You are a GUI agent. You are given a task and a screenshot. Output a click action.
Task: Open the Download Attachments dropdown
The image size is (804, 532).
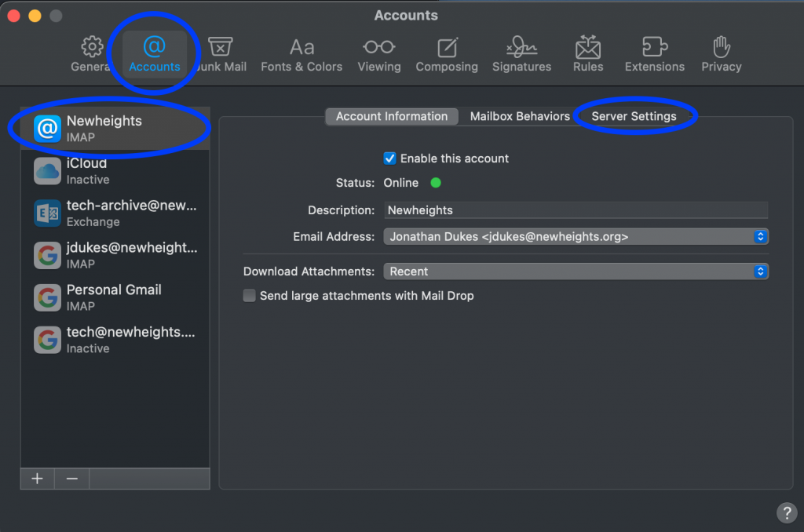pos(576,271)
